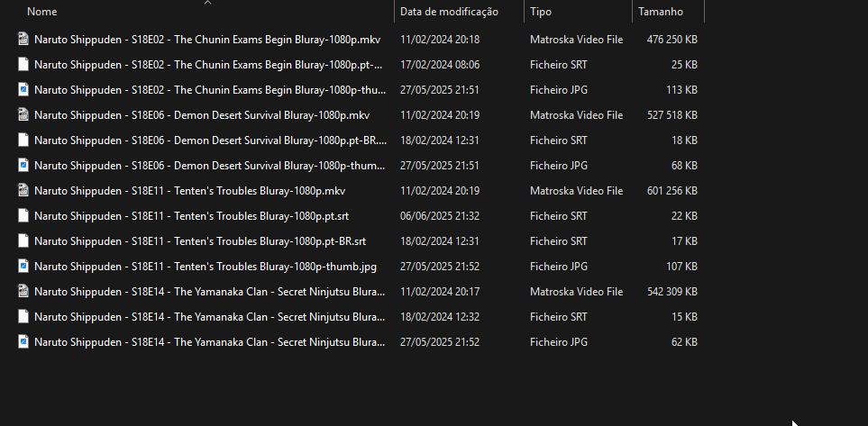Click the S18E14 Yamanaka Clan JPG file icon
This screenshot has width=868, height=426.
[x=23, y=342]
